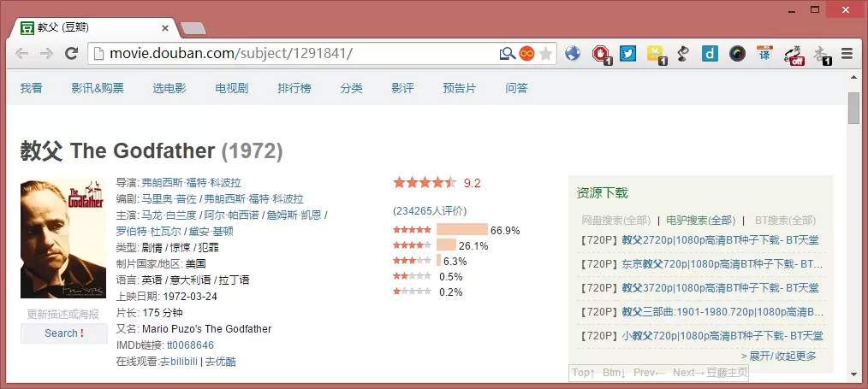Click the five-star rating percentage bar
Image resolution: width=868 pixels, height=389 pixels.
[x=461, y=230]
